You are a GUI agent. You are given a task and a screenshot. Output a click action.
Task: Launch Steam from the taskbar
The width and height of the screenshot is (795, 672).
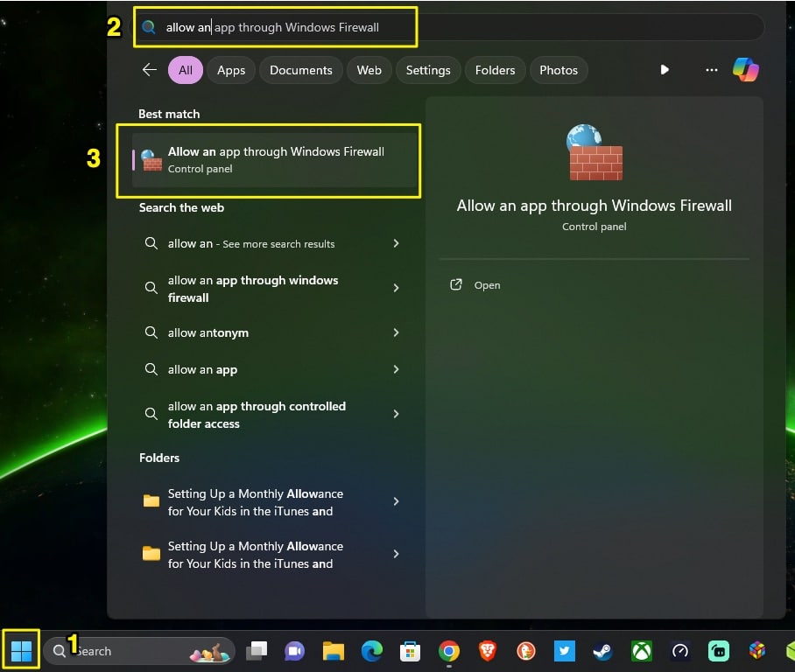603,651
